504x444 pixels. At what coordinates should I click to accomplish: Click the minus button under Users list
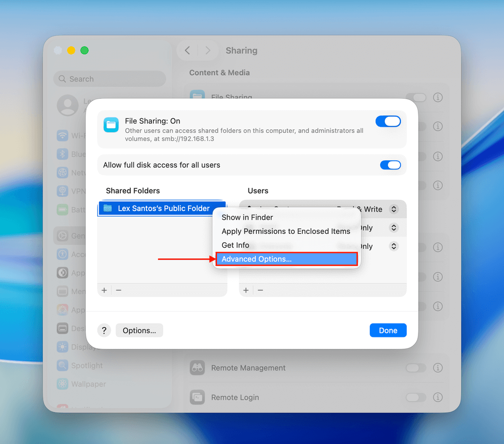click(x=260, y=290)
